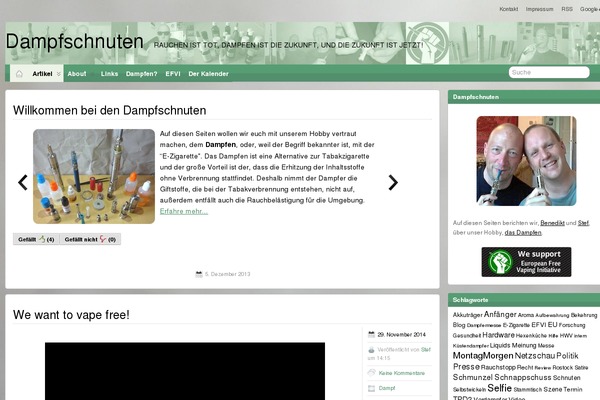Click the e-cigarette hardware slider image

[94, 176]
